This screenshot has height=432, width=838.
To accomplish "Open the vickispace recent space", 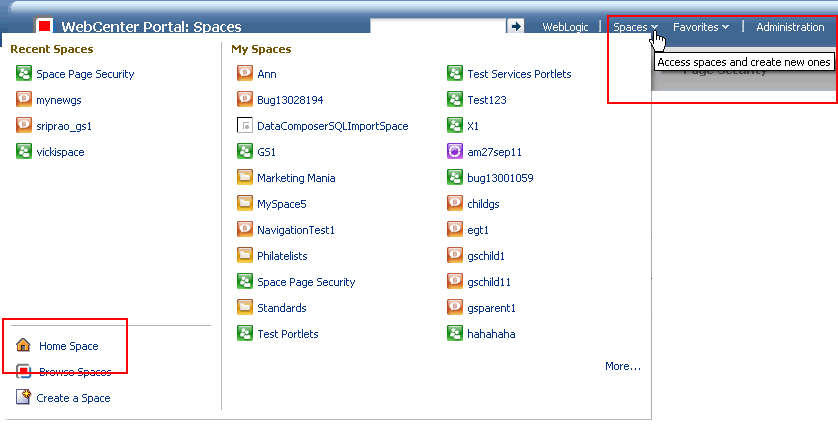I will click(60, 152).
